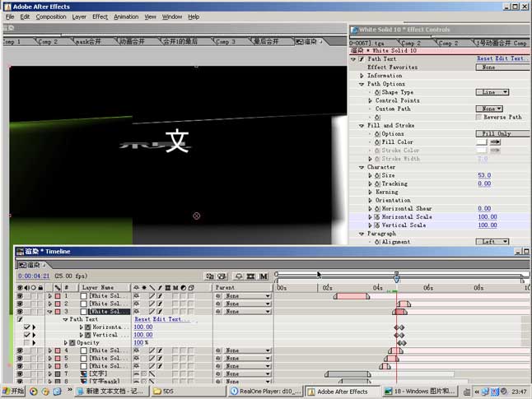The height and width of the screenshot is (399, 532).
Task: Click the Horizontal Shear stopwatch icon
Action: coord(377,208)
